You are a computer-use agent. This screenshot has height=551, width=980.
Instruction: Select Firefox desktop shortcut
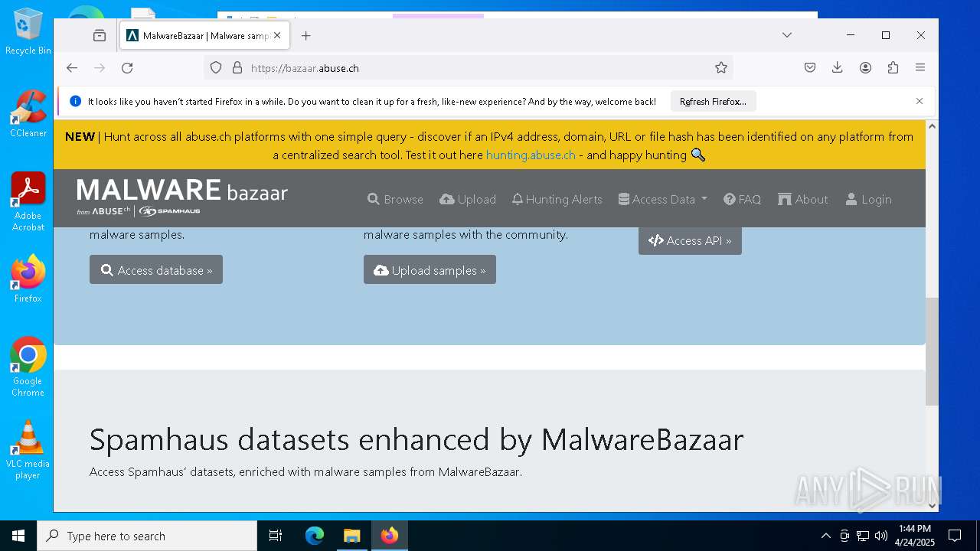[28, 279]
